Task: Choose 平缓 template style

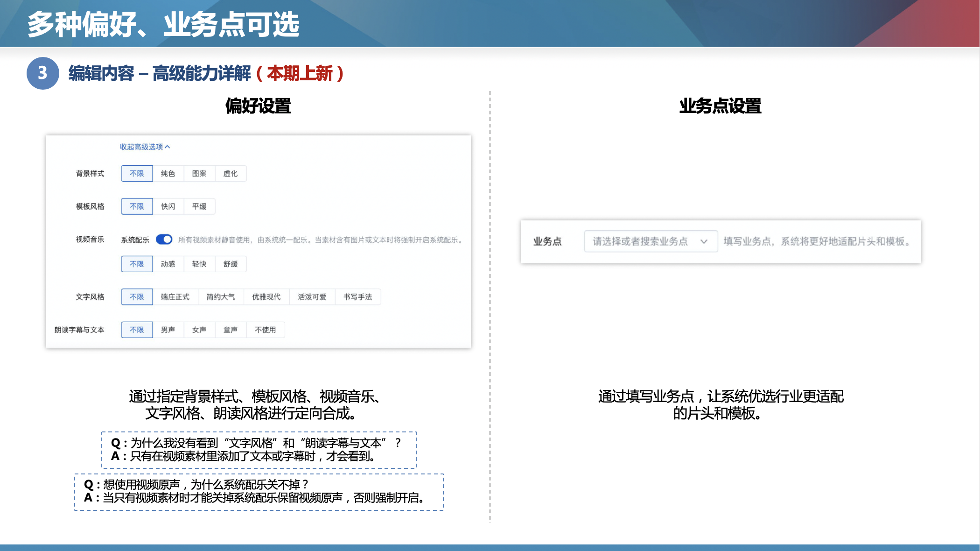Action: (199, 206)
